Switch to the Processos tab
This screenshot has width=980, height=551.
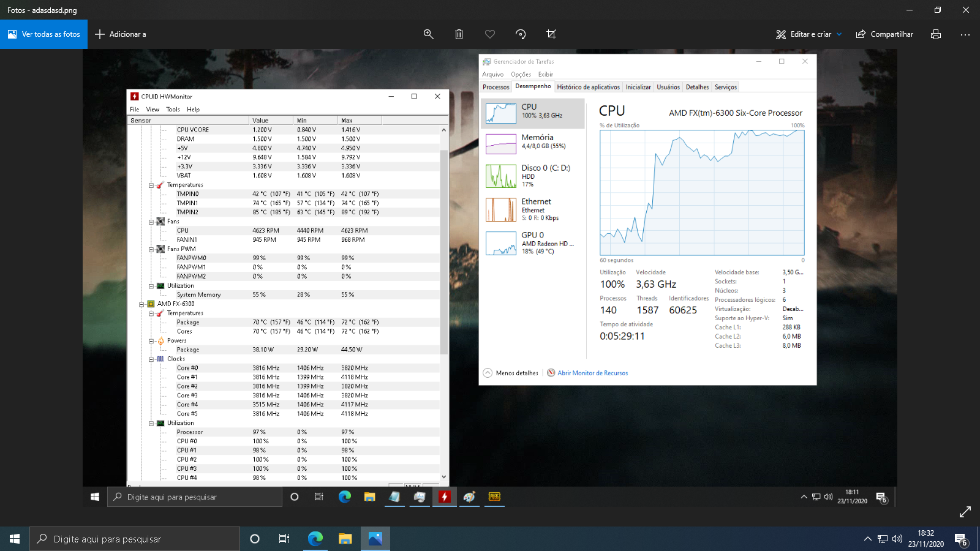(x=496, y=87)
